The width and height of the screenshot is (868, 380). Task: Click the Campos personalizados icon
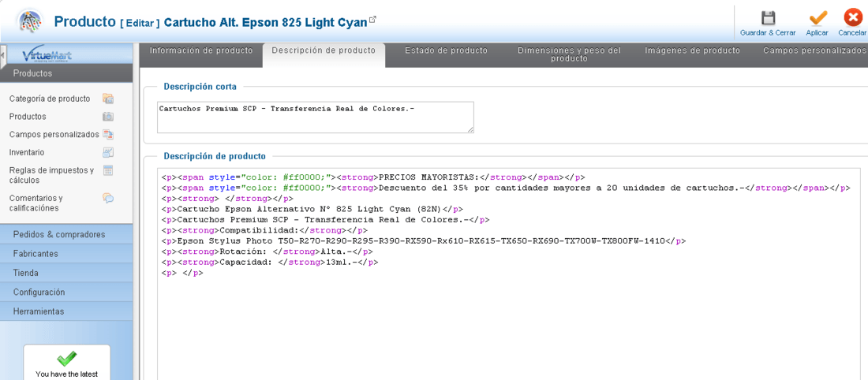click(x=108, y=134)
